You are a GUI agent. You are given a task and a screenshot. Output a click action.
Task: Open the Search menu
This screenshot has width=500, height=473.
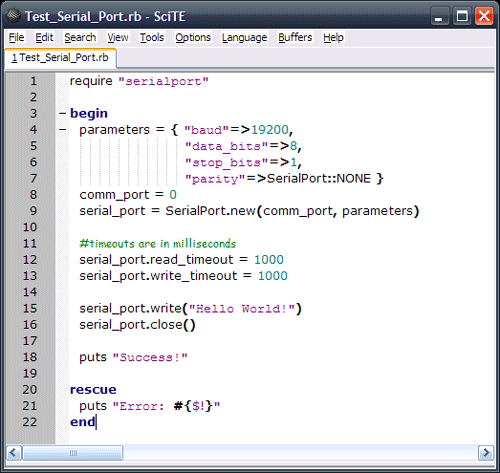pyautogui.click(x=80, y=37)
